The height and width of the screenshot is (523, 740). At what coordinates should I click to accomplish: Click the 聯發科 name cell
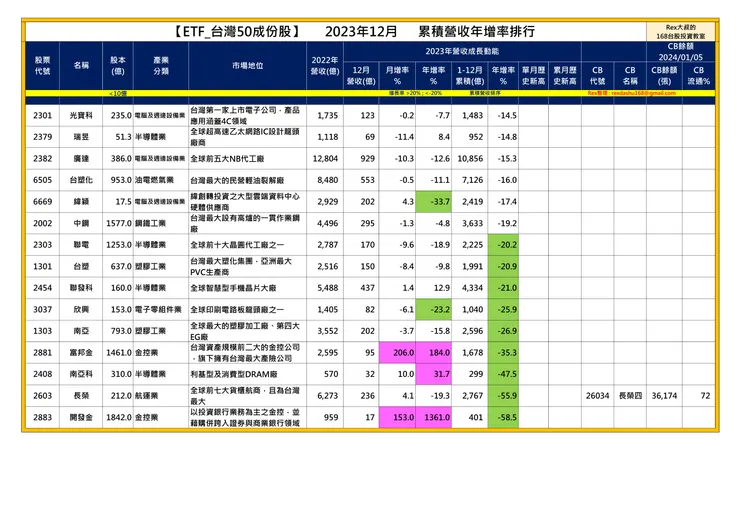pyautogui.click(x=81, y=288)
